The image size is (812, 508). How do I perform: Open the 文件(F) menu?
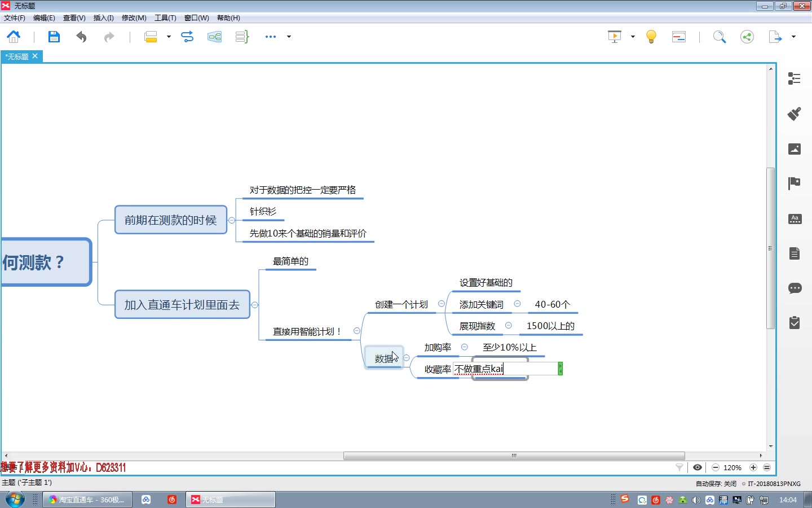pyautogui.click(x=15, y=18)
